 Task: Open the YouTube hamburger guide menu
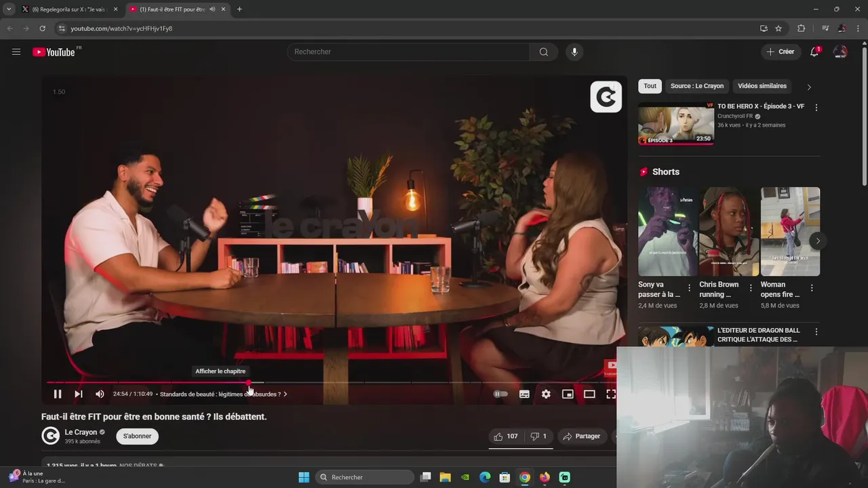point(16,52)
